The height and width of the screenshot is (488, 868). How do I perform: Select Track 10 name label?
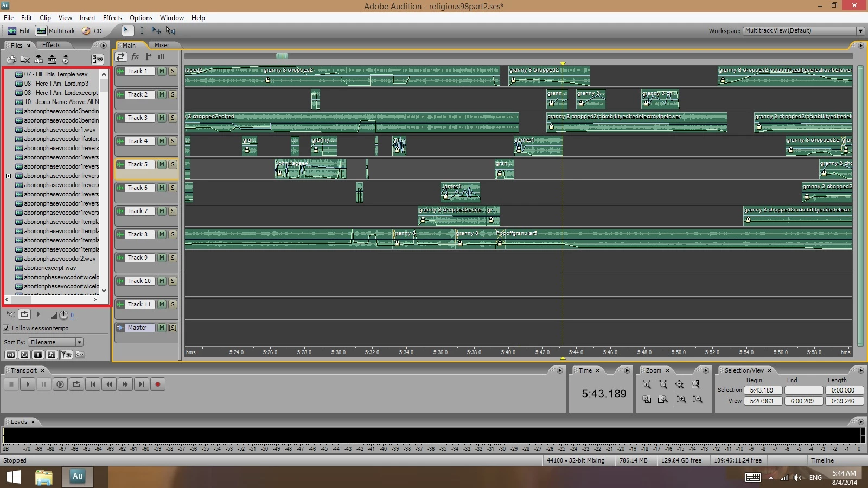139,281
